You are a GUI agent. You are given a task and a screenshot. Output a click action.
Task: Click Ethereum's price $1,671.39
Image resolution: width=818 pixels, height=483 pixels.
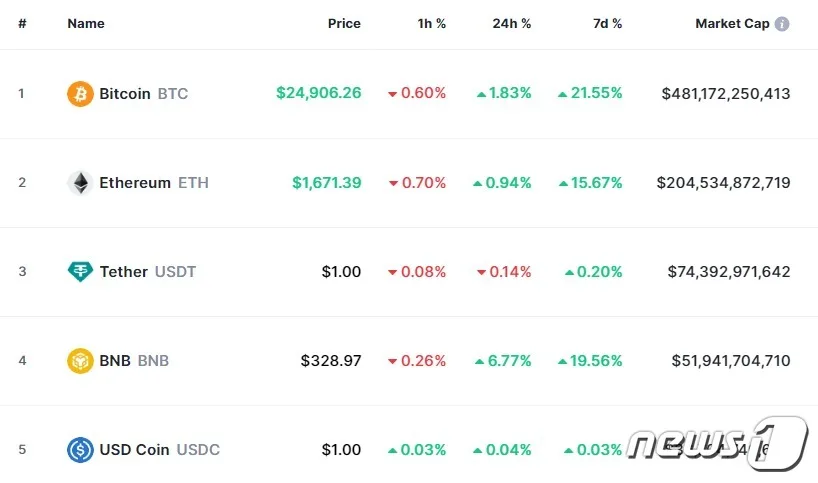tap(326, 183)
